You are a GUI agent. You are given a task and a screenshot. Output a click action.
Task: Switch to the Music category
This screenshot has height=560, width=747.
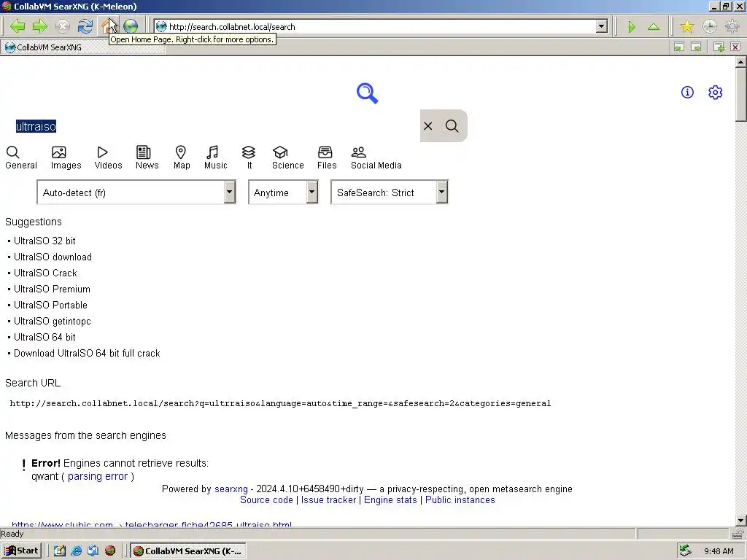pos(215,158)
